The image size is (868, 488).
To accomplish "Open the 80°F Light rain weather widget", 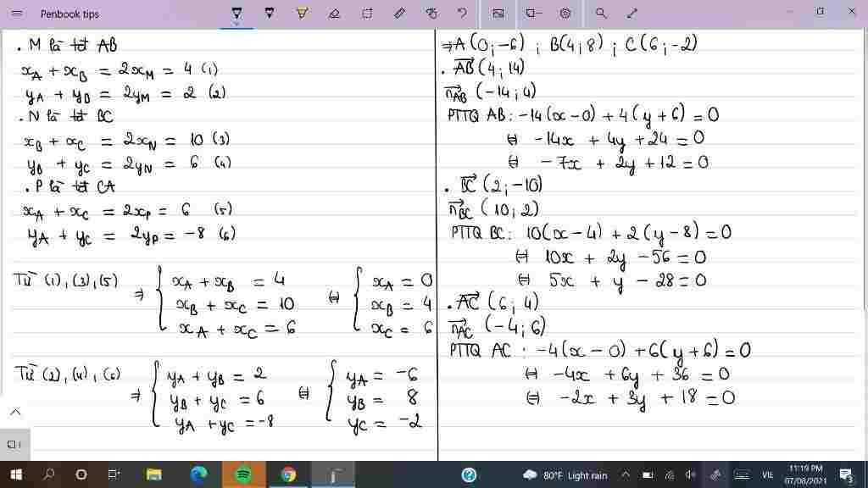I will [x=565, y=474].
